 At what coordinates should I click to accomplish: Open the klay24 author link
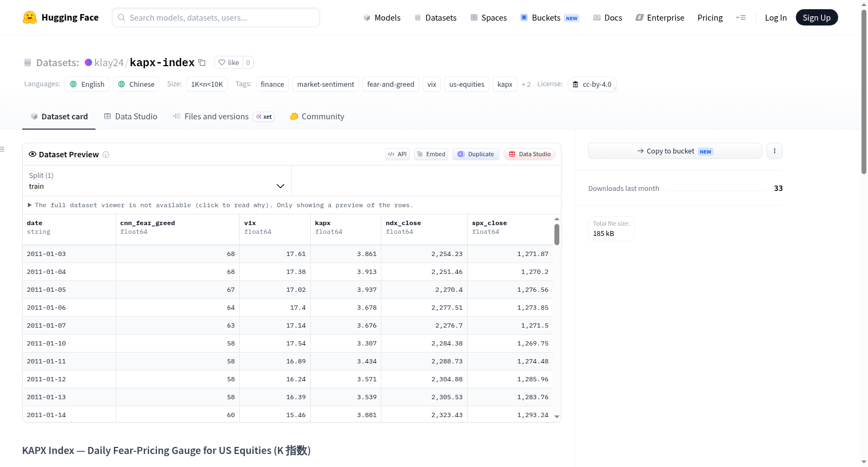(x=109, y=62)
